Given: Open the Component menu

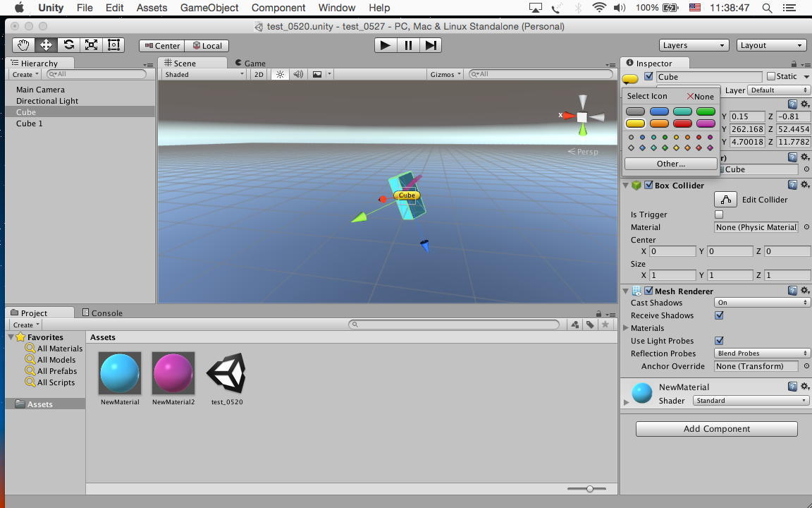Looking at the screenshot, I should click(278, 8).
